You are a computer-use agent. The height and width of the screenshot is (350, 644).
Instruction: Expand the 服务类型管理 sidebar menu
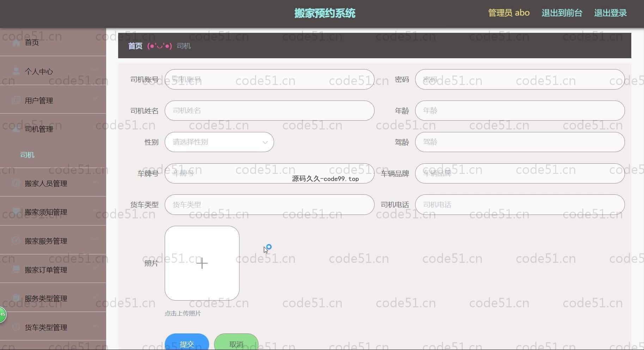point(53,298)
